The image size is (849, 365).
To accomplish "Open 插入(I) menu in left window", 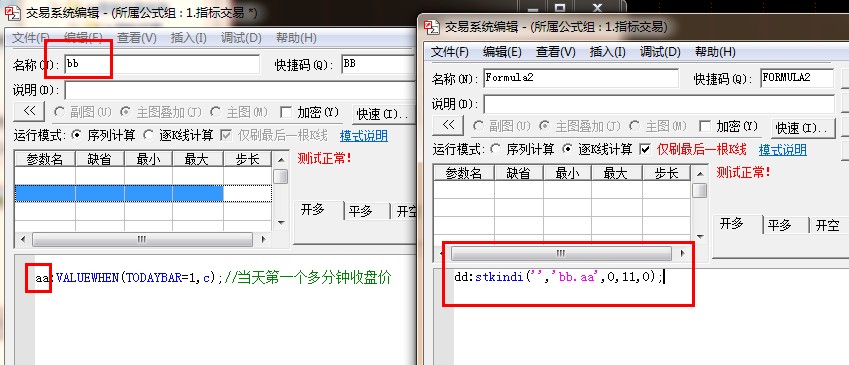I will (x=188, y=38).
